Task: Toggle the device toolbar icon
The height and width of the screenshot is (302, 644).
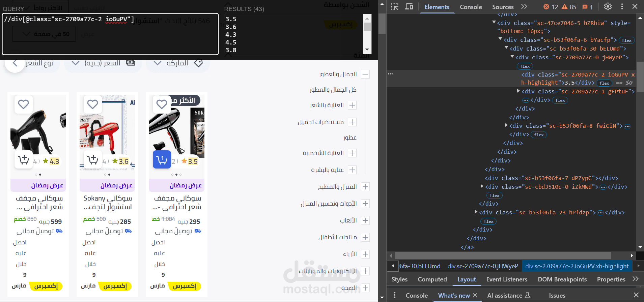Action: (x=409, y=7)
